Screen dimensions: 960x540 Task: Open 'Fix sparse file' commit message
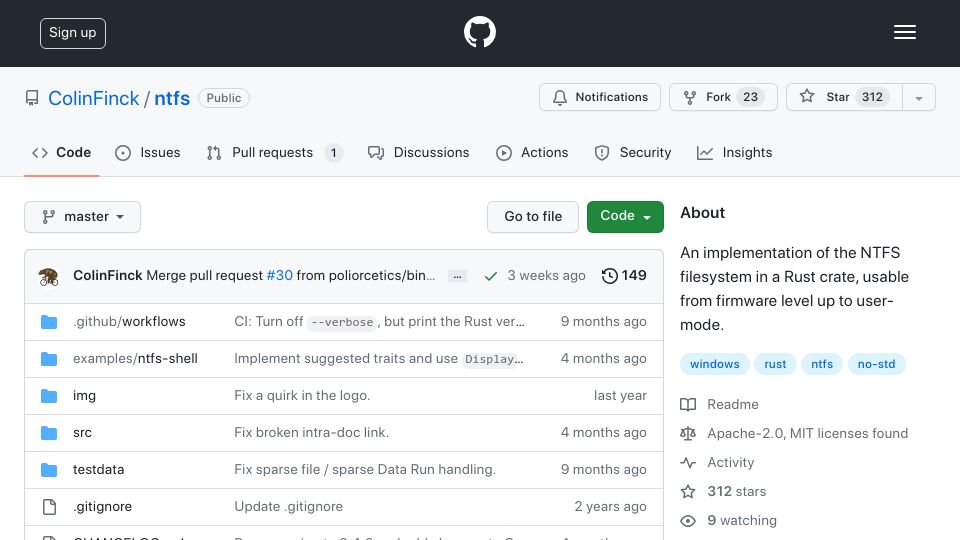pos(365,470)
